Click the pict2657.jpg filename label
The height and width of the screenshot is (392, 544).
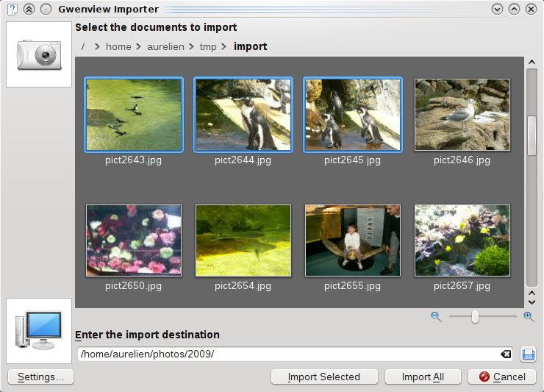click(x=462, y=286)
